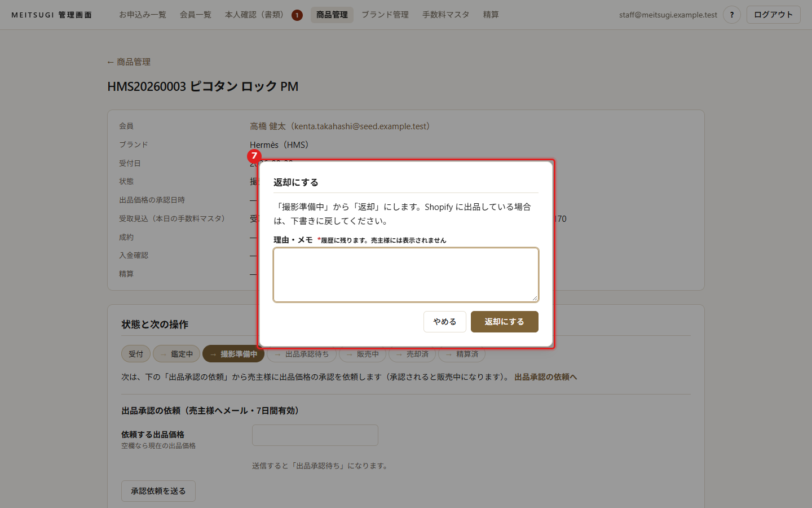Select the 商品管理 nav tab

332,15
